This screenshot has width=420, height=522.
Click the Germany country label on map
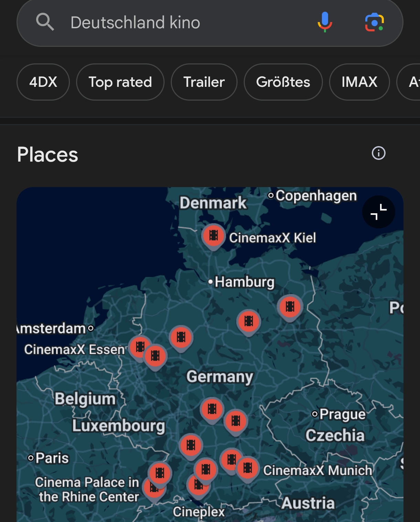point(220,377)
